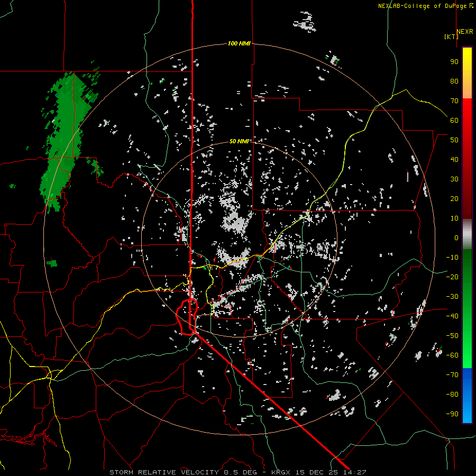Click the KRGX radar site identifier
This screenshot has width=476, height=476.
click(281, 472)
